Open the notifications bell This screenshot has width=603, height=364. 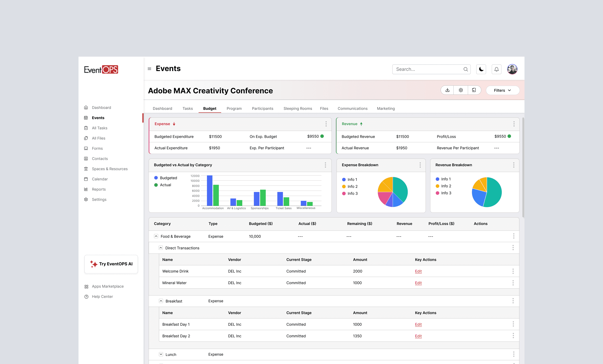(x=496, y=69)
